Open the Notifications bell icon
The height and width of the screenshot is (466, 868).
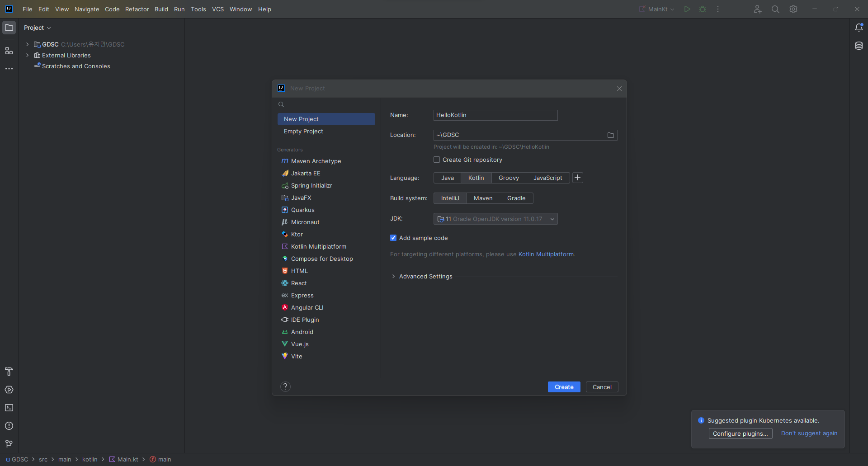point(859,28)
